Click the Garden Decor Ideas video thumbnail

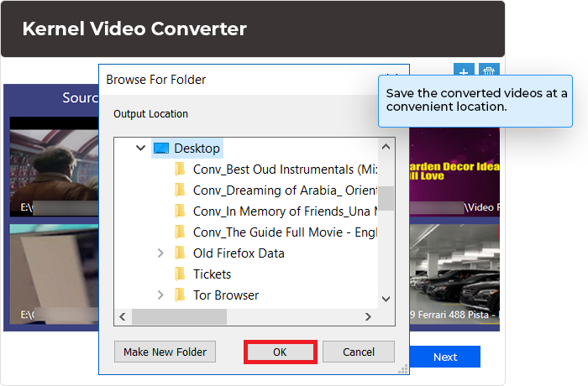[454, 172]
